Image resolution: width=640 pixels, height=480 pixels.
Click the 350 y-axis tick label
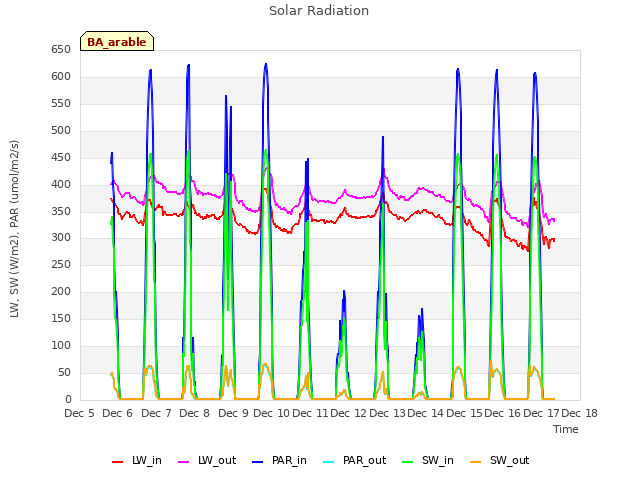[61, 211]
